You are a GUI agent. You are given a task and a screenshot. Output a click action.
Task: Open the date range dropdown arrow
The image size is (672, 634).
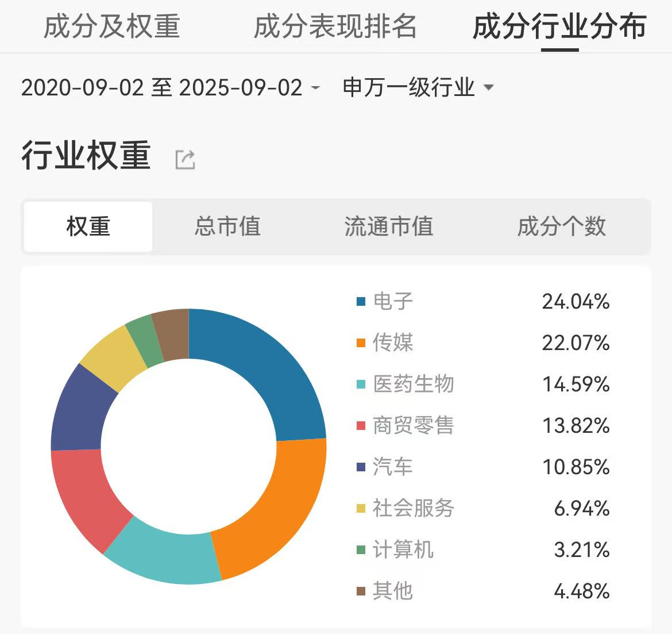click(x=315, y=87)
